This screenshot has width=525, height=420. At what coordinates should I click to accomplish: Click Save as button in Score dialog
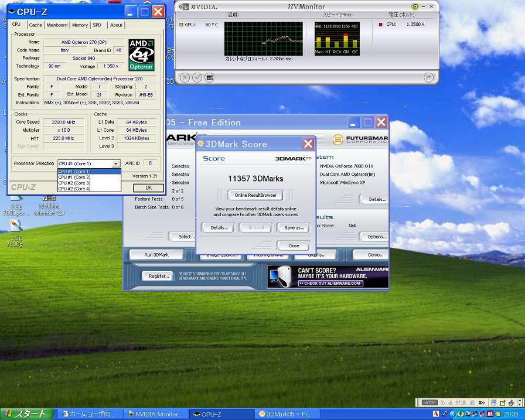294,227
